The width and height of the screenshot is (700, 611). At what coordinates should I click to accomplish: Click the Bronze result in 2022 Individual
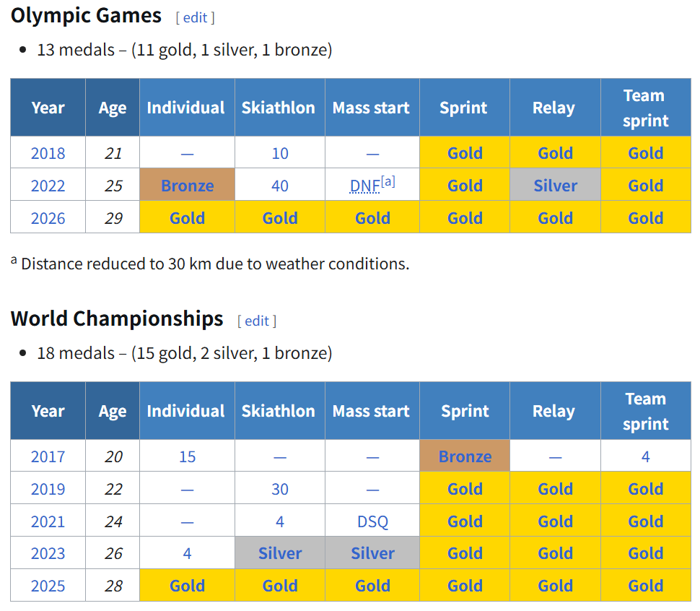(x=187, y=186)
